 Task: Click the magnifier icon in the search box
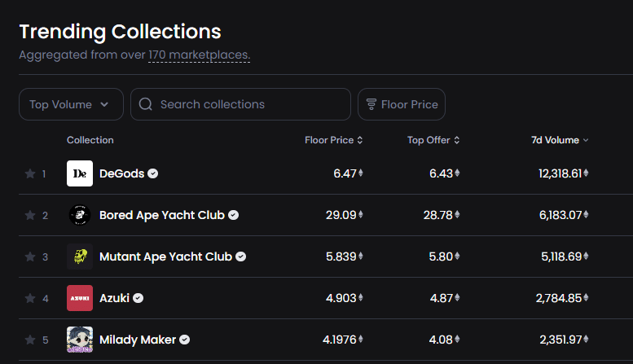(x=145, y=104)
